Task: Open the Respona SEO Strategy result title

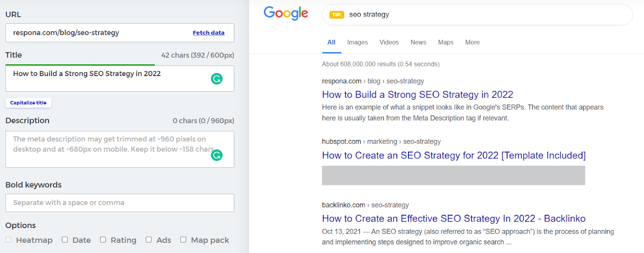Action: [x=417, y=95]
